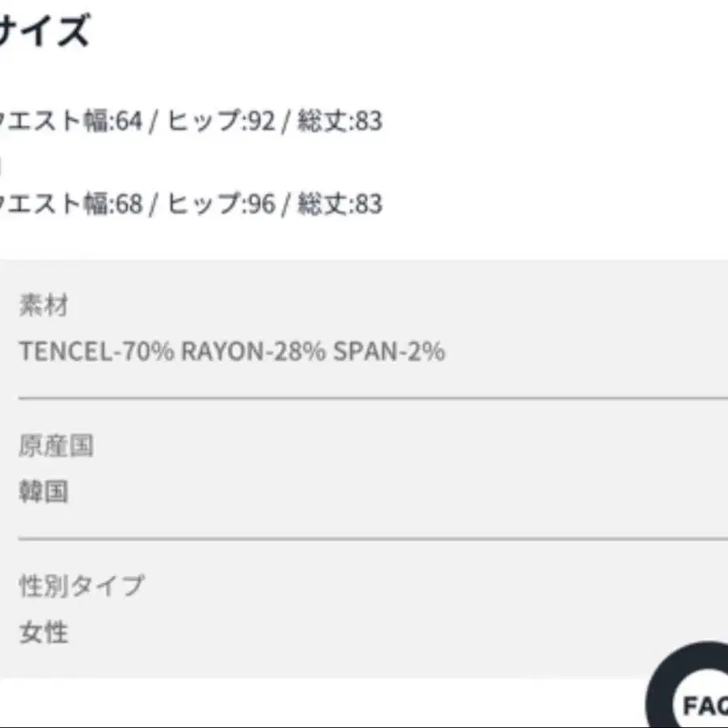Open the FAQ round button
Viewport: 728px width, 728px height.
tap(697, 696)
